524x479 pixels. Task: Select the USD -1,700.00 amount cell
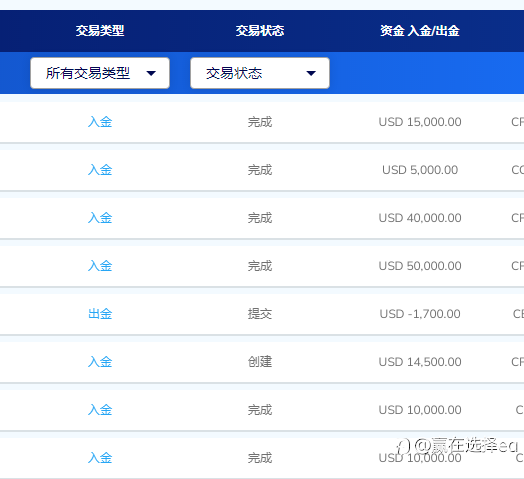[420, 314]
